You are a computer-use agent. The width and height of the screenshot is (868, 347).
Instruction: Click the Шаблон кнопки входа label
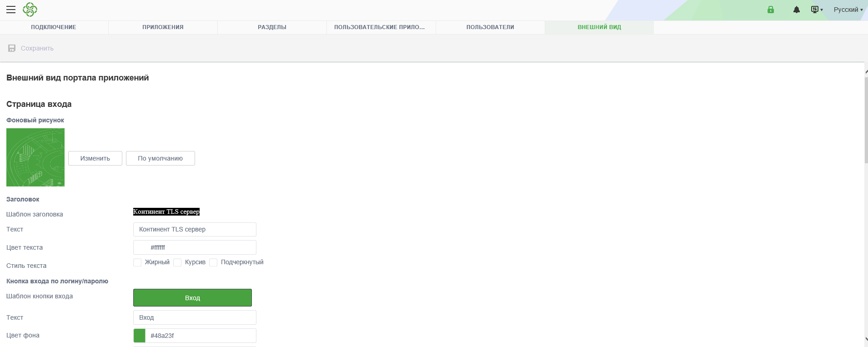40,296
